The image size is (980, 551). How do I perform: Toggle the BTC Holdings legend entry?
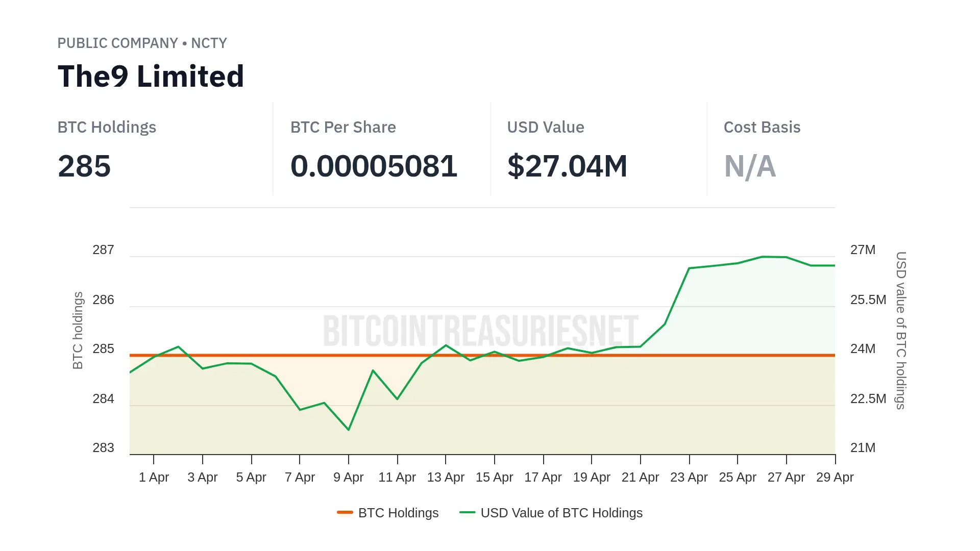398,513
